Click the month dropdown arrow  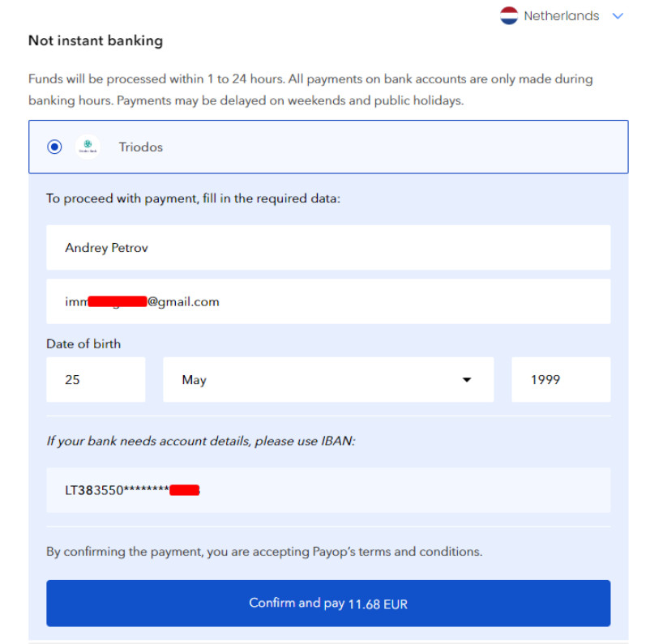coord(467,380)
